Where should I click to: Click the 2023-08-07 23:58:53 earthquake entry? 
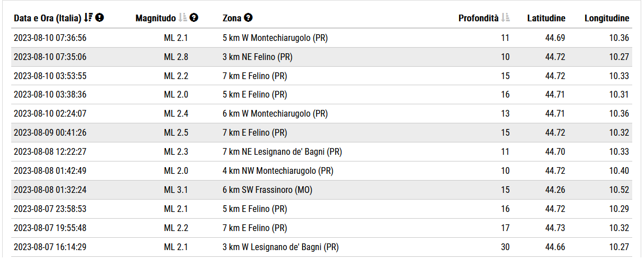pos(50,209)
